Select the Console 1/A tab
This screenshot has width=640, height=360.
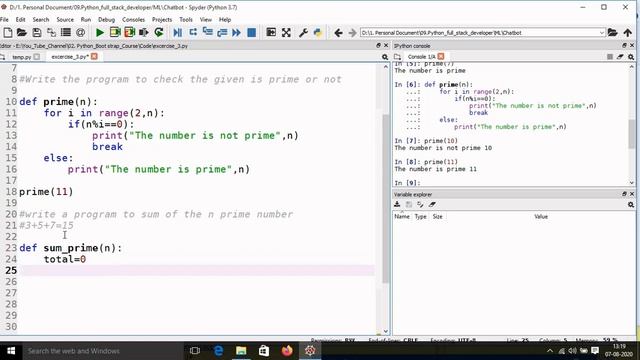[x=421, y=57]
